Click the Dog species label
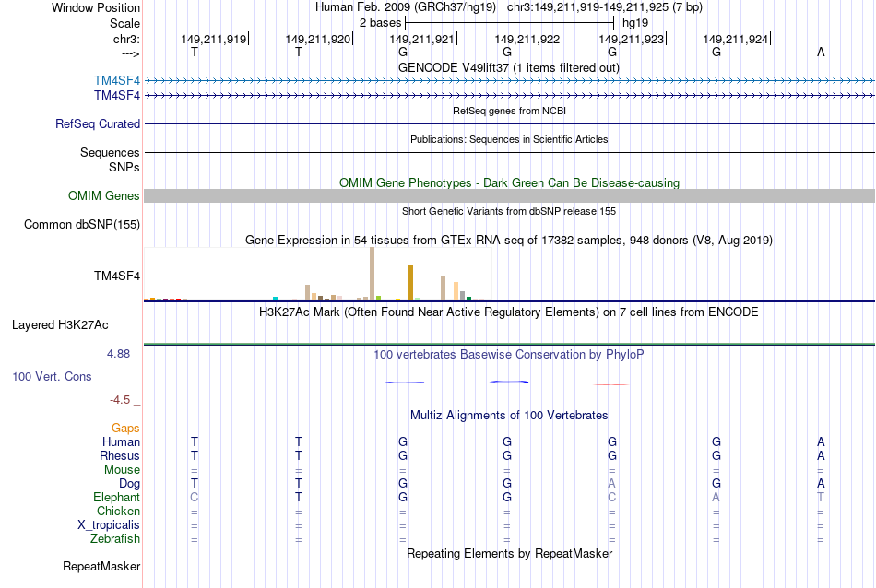Viewport: 876px width, 588px height. point(129,484)
